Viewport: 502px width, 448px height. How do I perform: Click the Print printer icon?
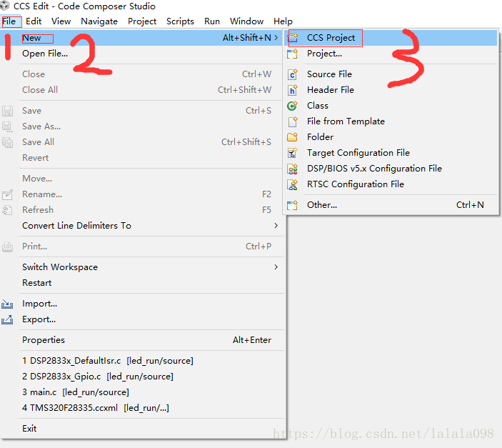point(7,247)
